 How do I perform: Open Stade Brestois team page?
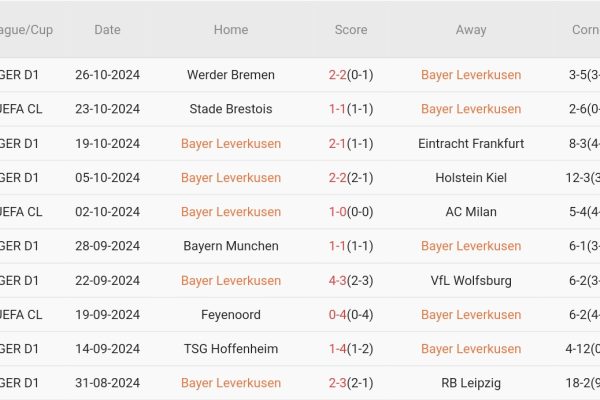231,109
